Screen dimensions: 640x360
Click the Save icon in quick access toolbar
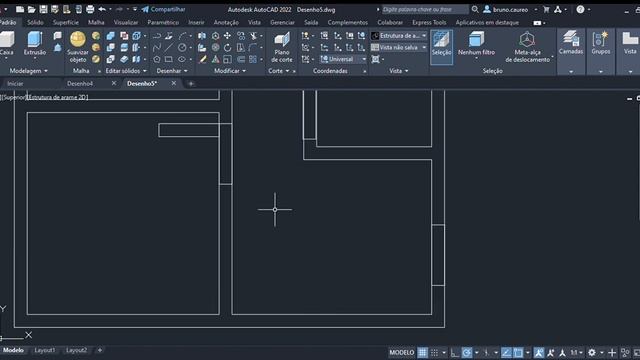pyautogui.click(x=43, y=9)
